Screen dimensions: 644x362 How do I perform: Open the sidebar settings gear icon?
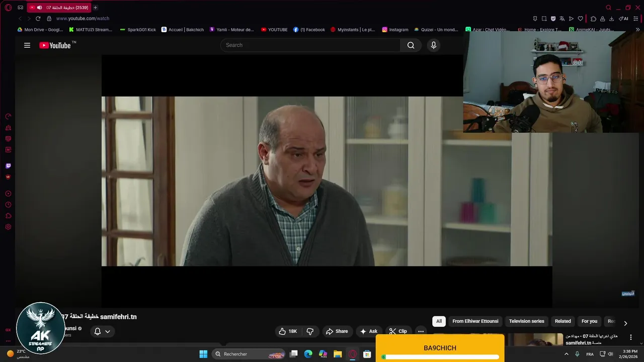[8, 227]
